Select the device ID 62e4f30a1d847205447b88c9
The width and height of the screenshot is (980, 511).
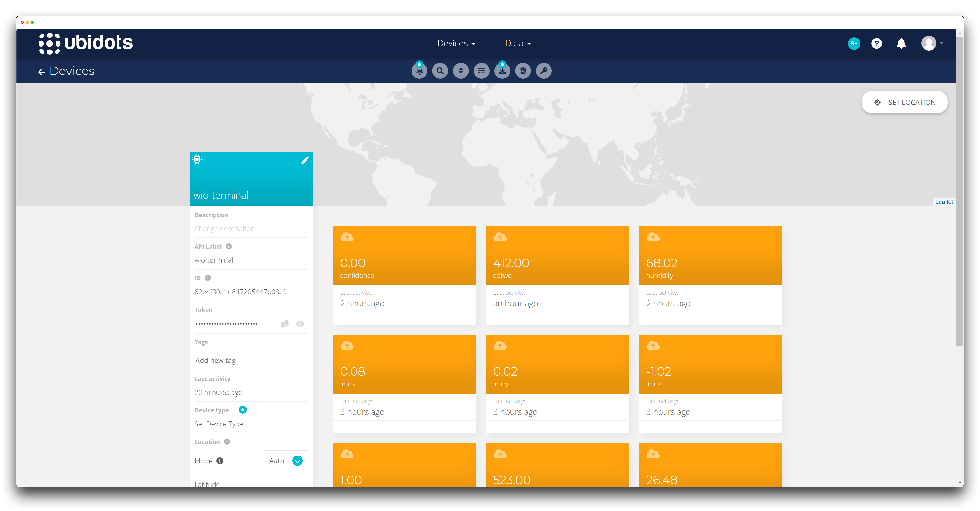coord(240,292)
